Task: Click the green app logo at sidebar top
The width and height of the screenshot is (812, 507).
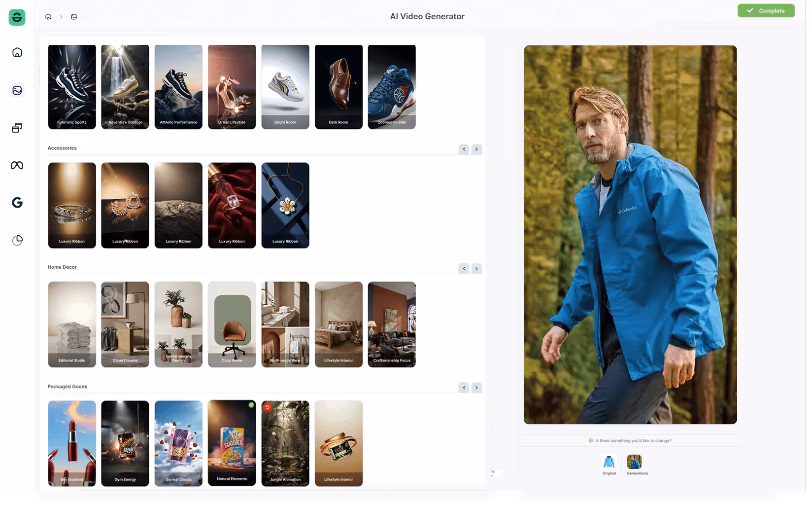Action: (16, 18)
